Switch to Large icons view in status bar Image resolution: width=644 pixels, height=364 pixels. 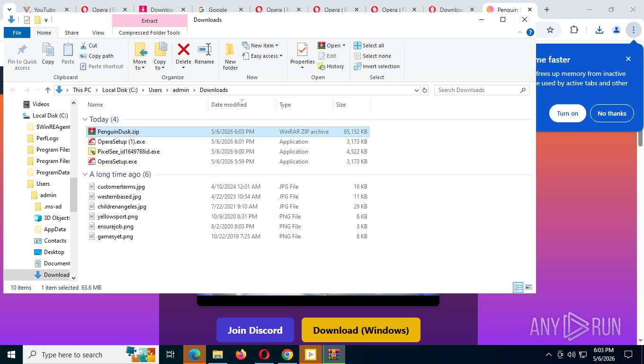point(528,287)
